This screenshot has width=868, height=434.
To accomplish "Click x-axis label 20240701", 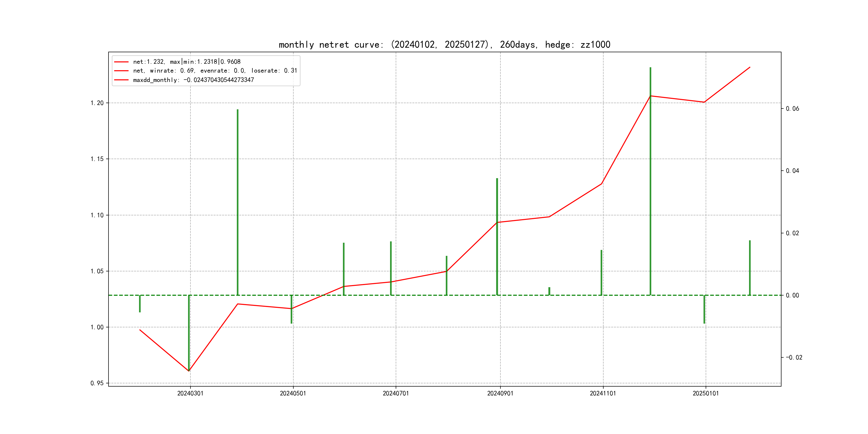I will coord(396,393).
